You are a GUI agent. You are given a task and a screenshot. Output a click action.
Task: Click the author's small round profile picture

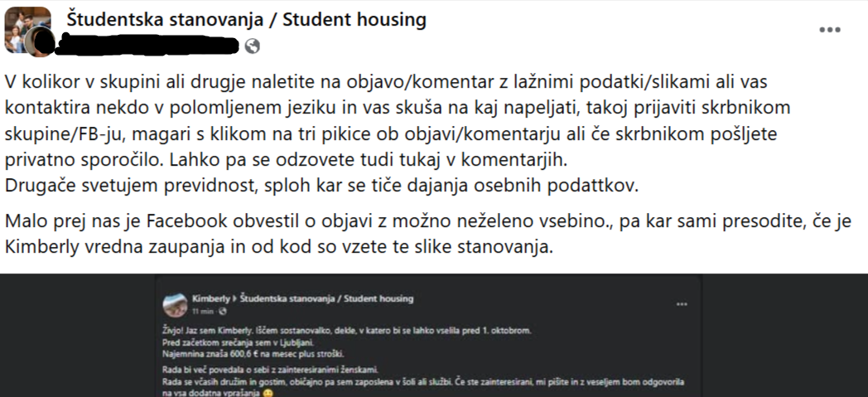(41, 44)
